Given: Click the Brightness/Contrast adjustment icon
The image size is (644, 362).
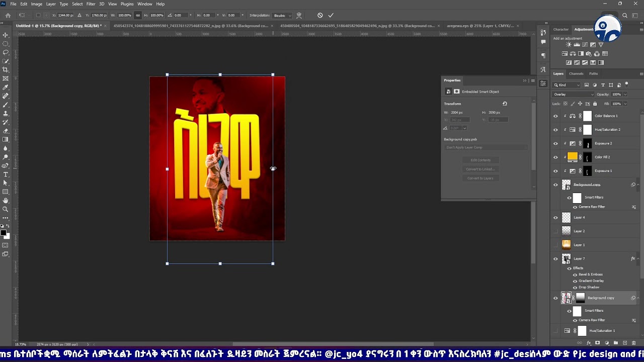Looking at the screenshot, I should (569, 45).
